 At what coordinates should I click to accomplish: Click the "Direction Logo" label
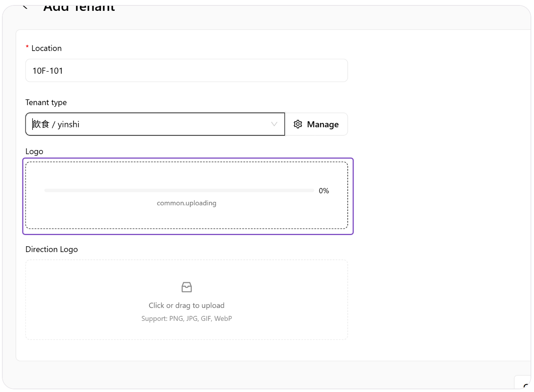point(52,249)
